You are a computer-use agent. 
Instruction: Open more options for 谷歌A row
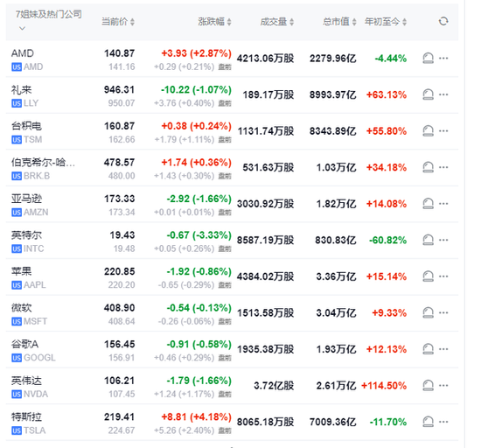[x=443, y=349]
